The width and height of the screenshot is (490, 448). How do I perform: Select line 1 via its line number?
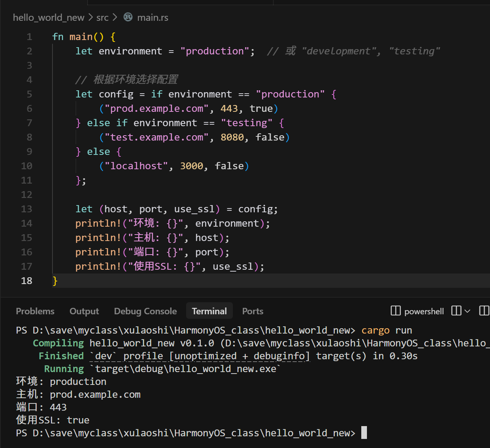(x=29, y=37)
